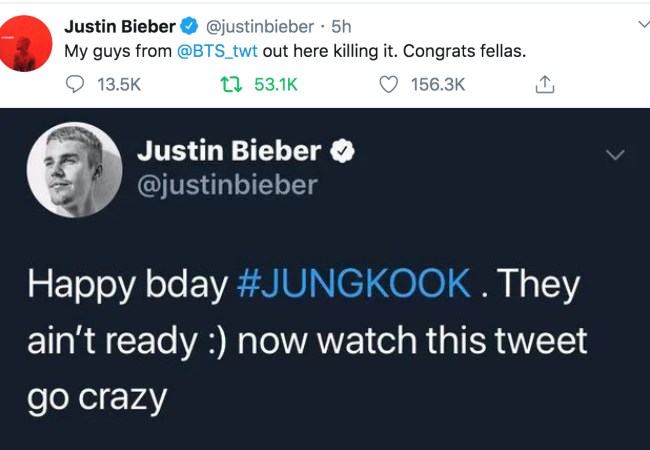The image size is (650, 450).
Task: Click Justin Bieber name in dark tweet
Action: 230,152
